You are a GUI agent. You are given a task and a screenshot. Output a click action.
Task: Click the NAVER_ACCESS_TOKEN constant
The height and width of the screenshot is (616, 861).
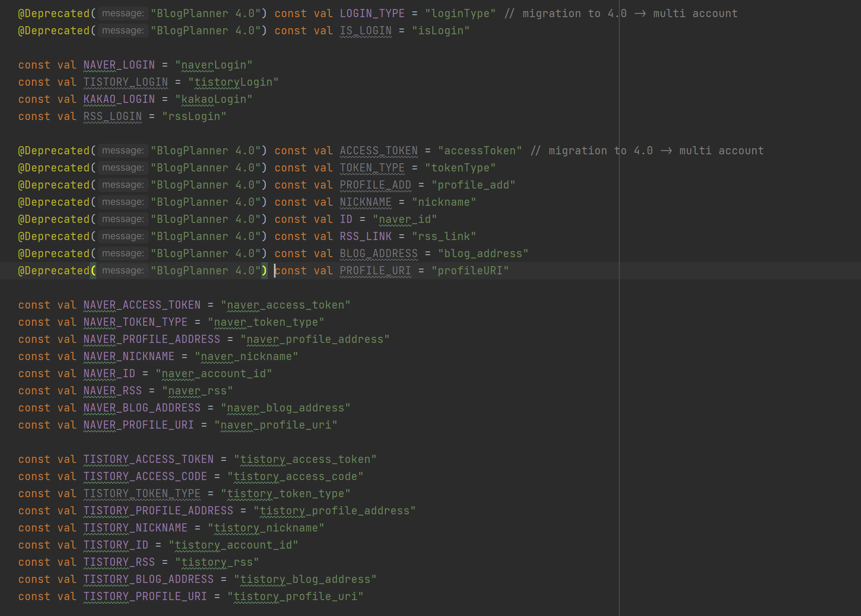pyautogui.click(x=142, y=305)
